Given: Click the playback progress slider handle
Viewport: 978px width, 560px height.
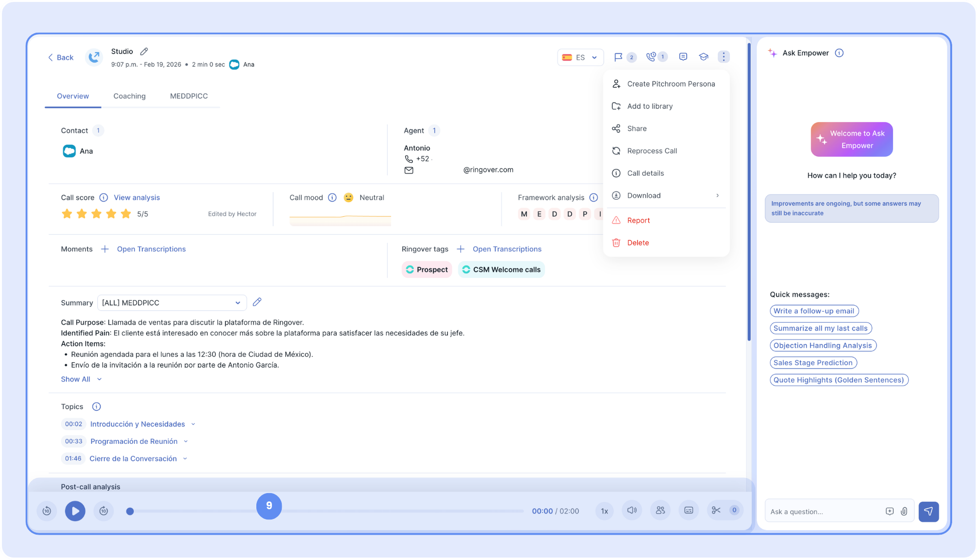Looking at the screenshot, I should pyautogui.click(x=130, y=511).
